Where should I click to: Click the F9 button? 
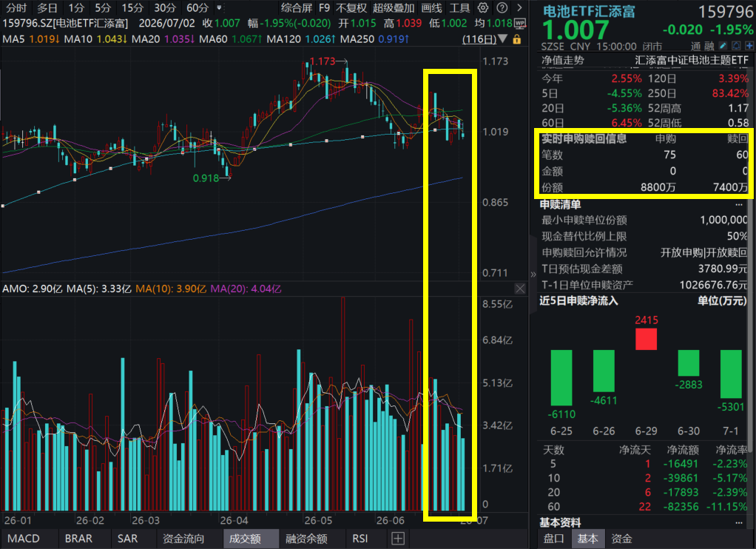(325, 7)
